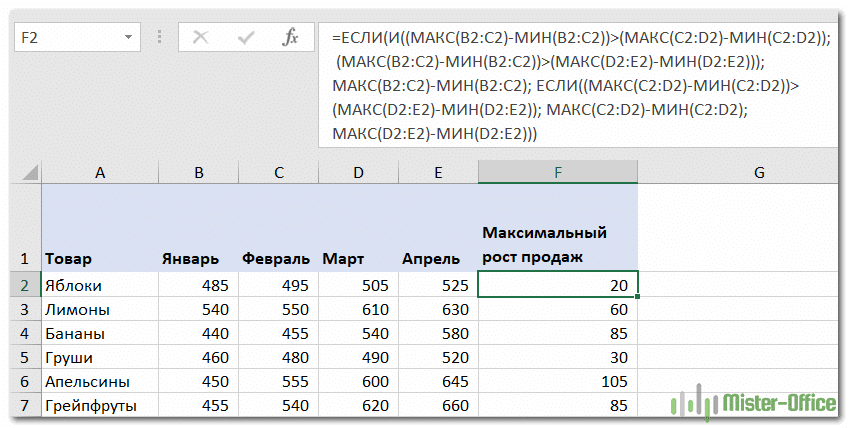Image resolution: width=849 pixels, height=428 pixels.
Task: Click the cell with value 105
Action: click(x=558, y=381)
